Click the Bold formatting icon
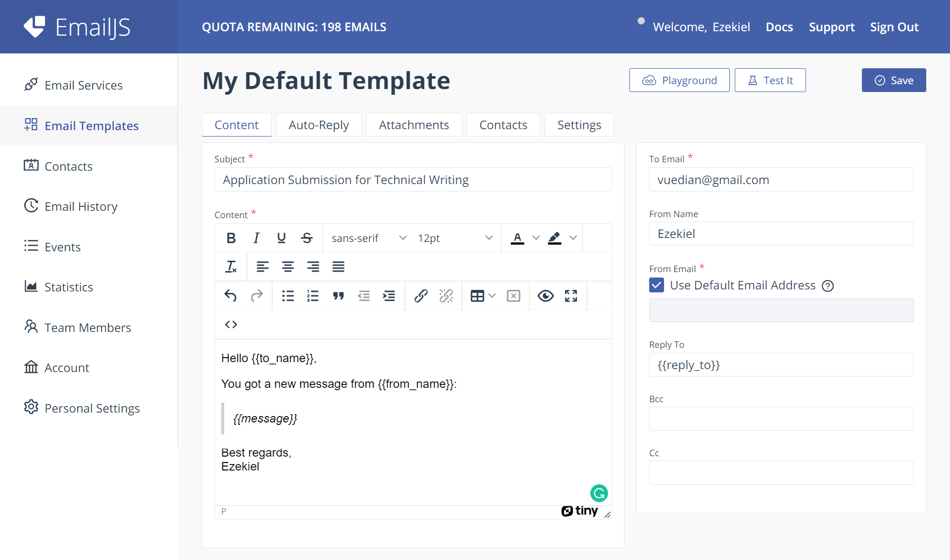Image resolution: width=950 pixels, height=560 pixels. [x=231, y=237]
